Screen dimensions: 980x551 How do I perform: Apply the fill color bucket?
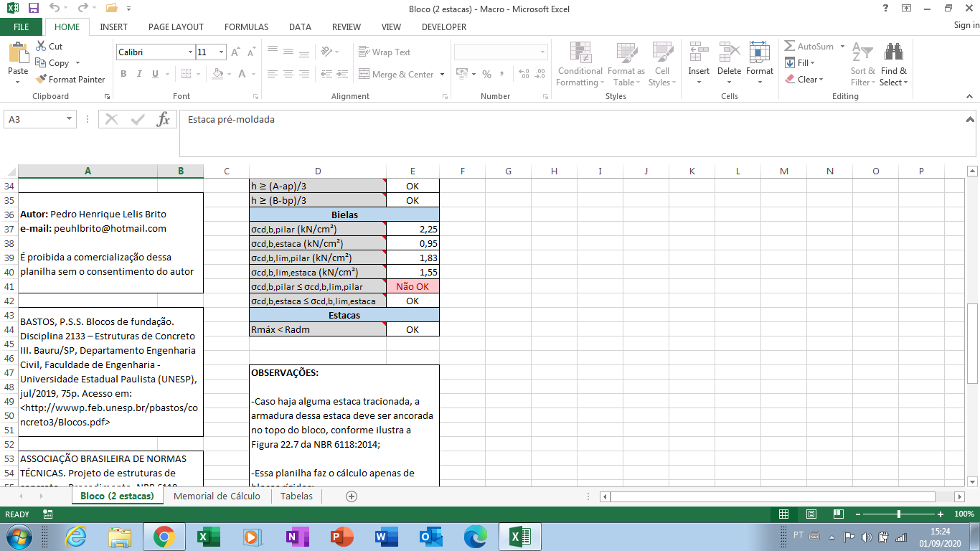(x=218, y=74)
